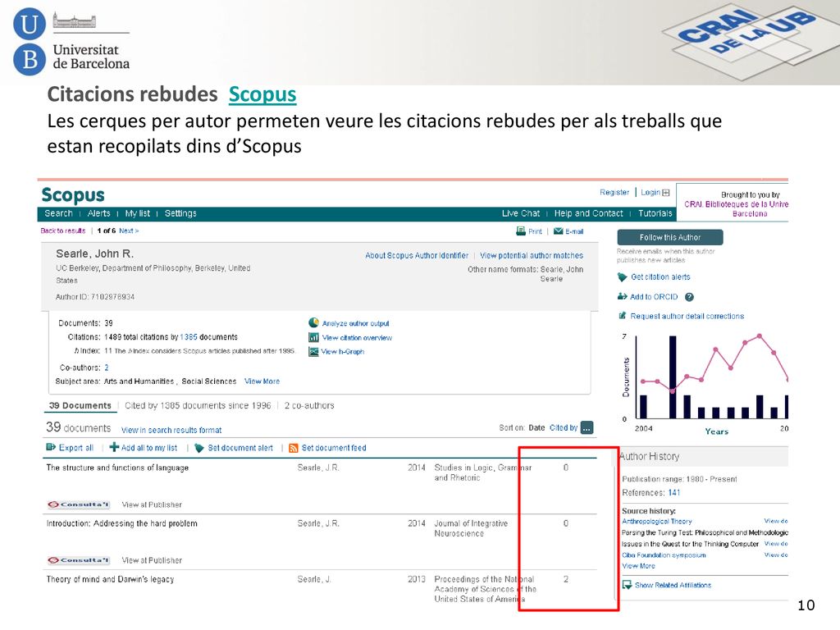
Task: Open the Search menu in Scopus navigation
Action: [58, 213]
